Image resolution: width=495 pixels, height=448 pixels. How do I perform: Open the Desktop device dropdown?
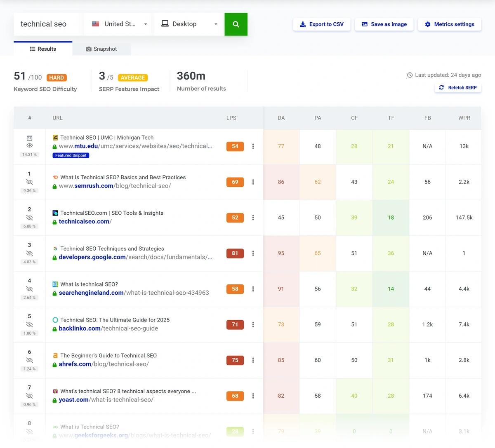click(x=188, y=24)
